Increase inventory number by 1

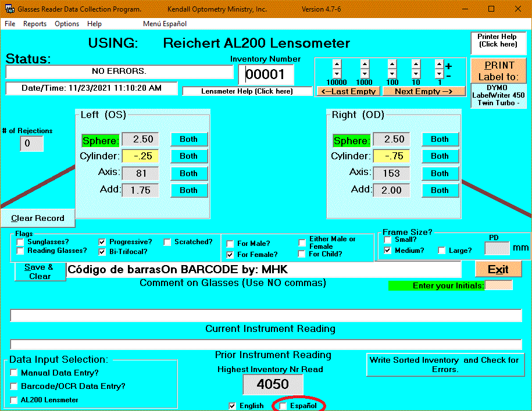pos(439,64)
